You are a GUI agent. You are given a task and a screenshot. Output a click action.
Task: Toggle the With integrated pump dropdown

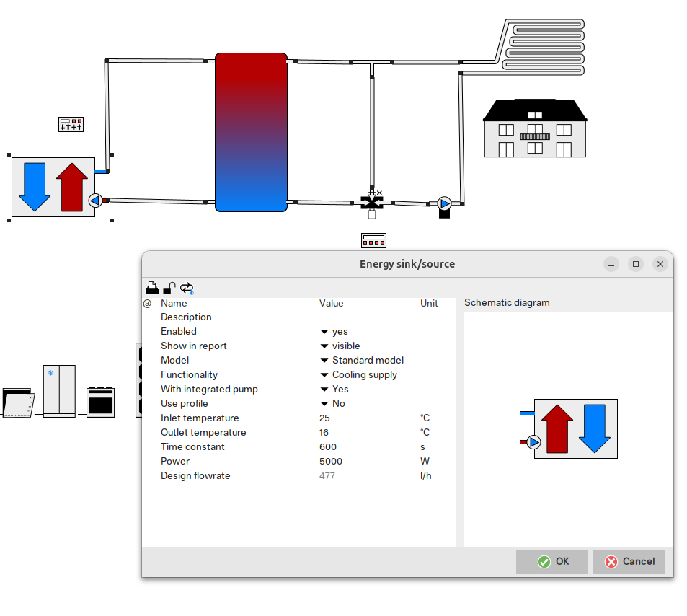click(x=334, y=390)
